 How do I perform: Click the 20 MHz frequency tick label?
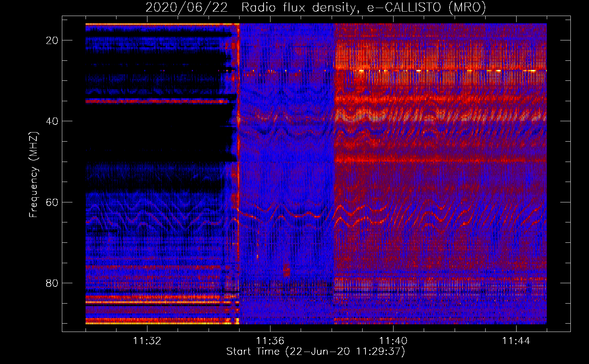[x=52, y=40]
